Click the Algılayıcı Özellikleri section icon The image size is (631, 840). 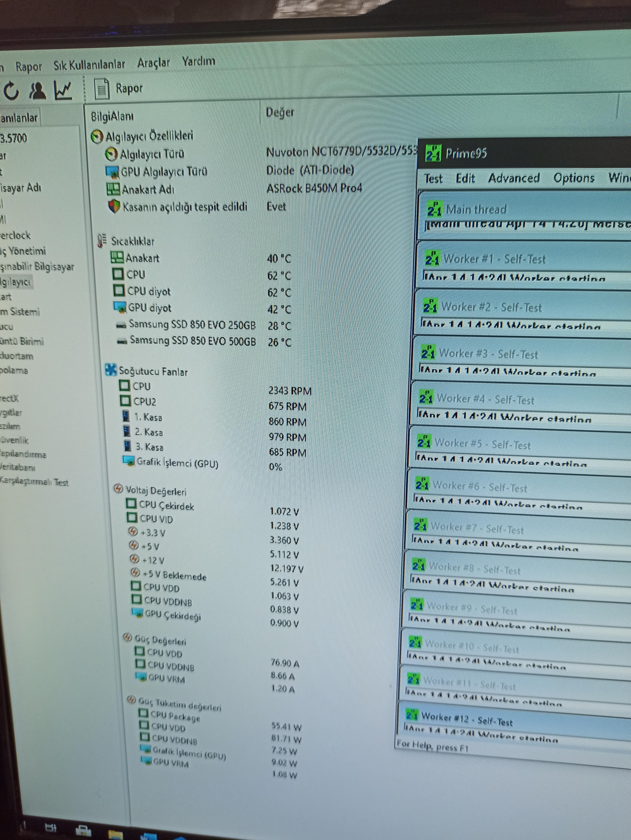tap(97, 137)
